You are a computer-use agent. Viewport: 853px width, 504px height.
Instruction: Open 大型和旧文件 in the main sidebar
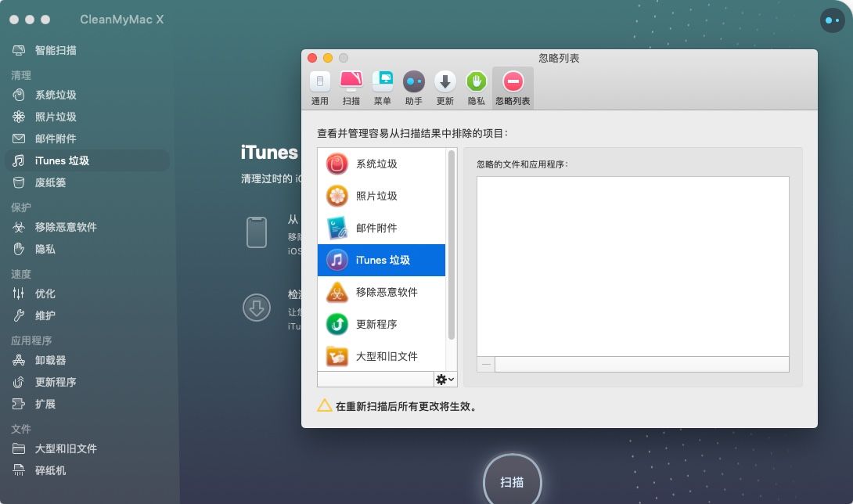tap(87, 448)
